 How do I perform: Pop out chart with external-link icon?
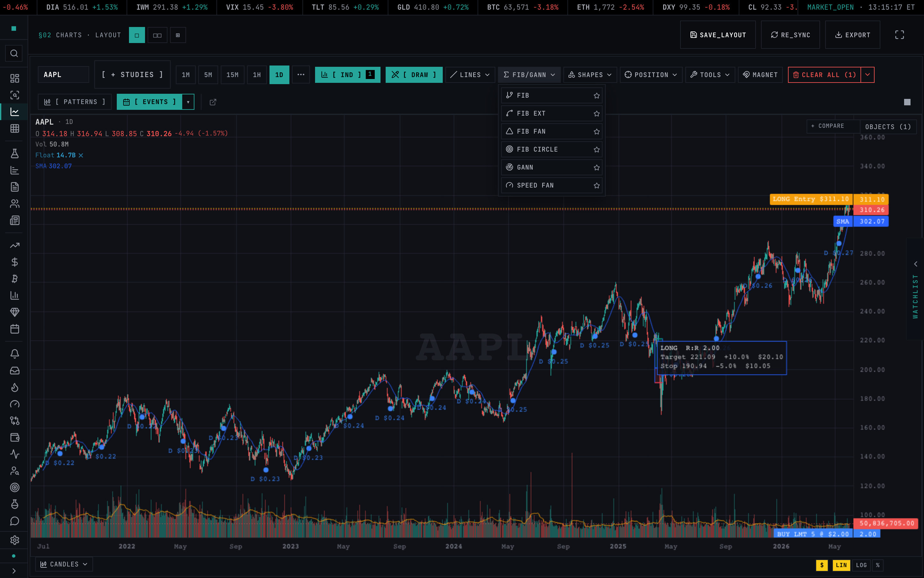tap(213, 102)
